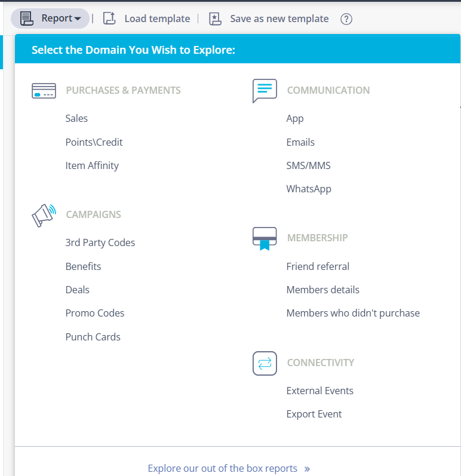The height and width of the screenshot is (476, 461).
Task: Open Members who didn't purchase
Action: tap(353, 314)
